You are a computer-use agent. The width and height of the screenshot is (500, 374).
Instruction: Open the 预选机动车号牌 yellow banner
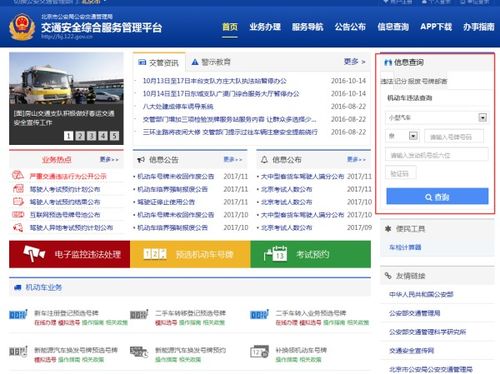tap(190, 254)
